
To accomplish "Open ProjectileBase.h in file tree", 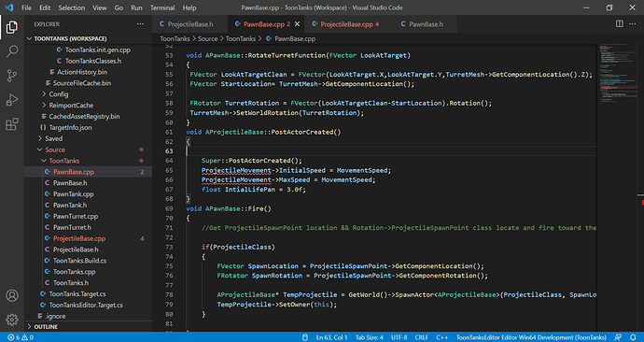I will pos(76,249).
